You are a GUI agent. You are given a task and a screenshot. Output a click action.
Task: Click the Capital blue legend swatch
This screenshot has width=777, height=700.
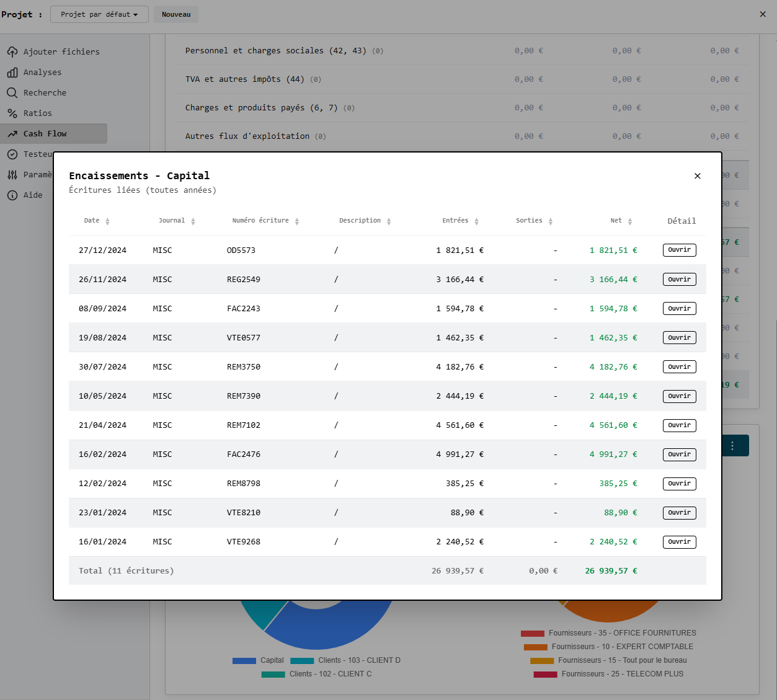pos(244,661)
